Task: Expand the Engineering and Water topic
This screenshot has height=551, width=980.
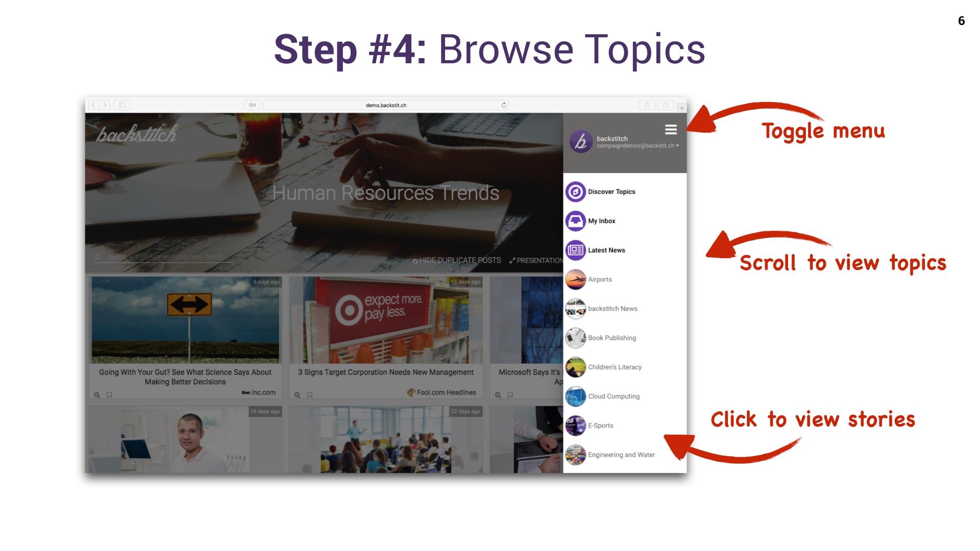Action: (x=618, y=454)
